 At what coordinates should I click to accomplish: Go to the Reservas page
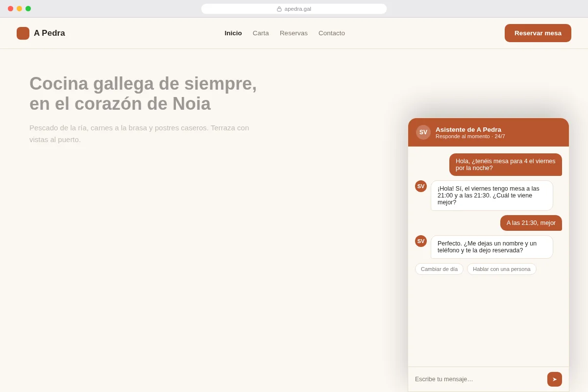[294, 33]
